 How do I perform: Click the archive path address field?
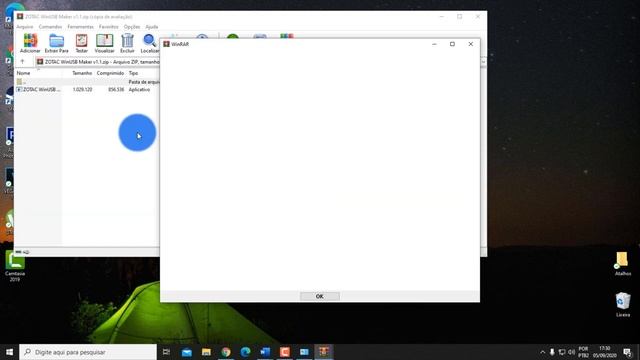[x=98, y=62]
